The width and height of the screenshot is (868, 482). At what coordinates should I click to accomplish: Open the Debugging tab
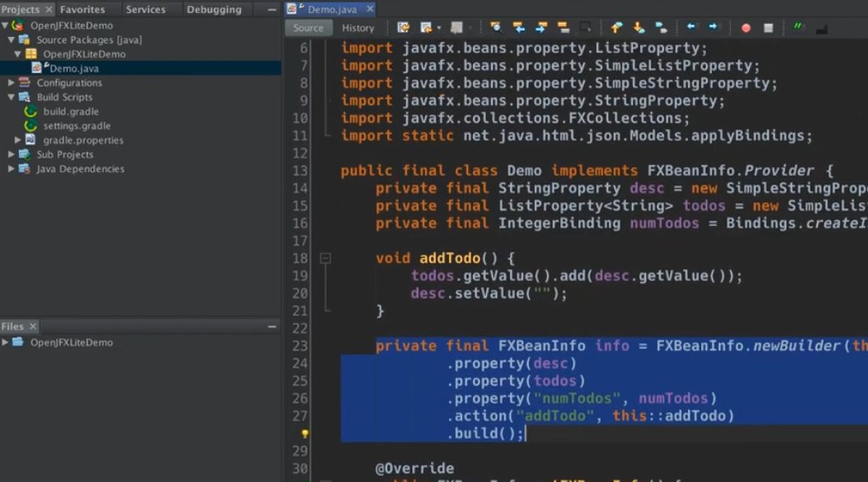[x=214, y=9]
